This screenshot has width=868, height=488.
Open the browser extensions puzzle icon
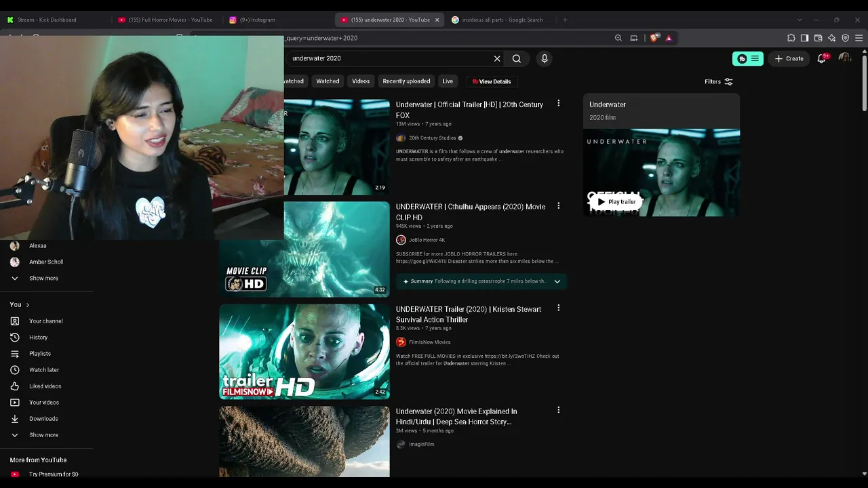791,38
